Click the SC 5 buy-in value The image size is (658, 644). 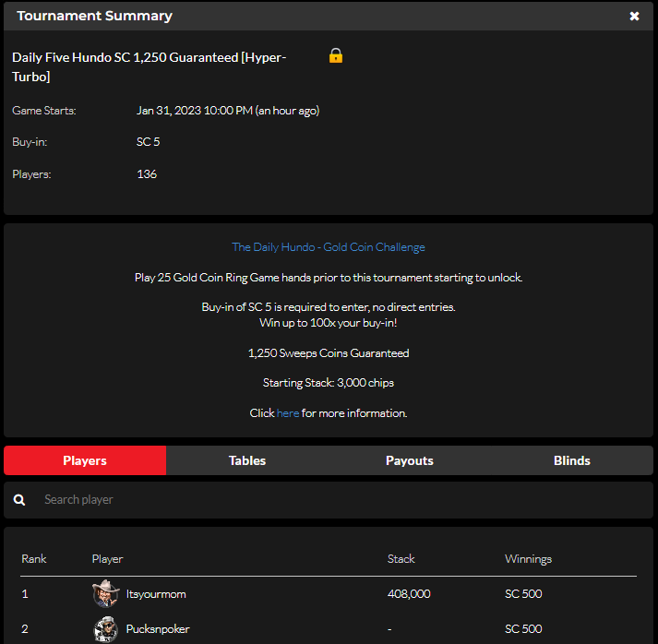(149, 142)
